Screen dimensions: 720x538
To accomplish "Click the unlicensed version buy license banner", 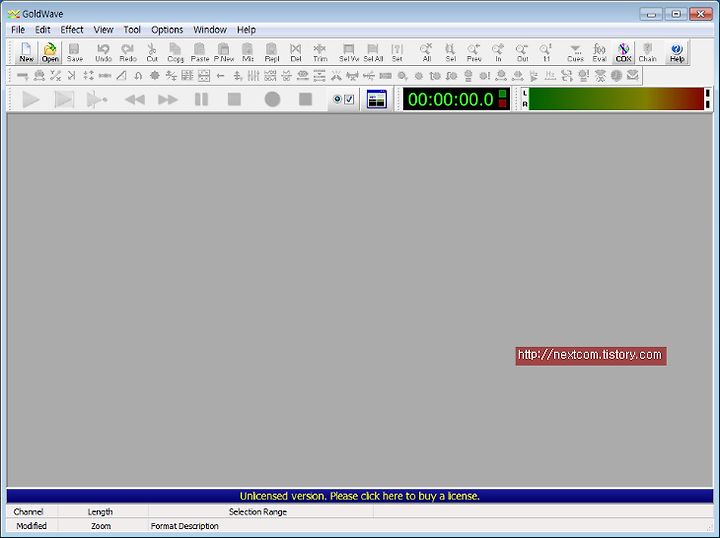I will (x=360, y=496).
